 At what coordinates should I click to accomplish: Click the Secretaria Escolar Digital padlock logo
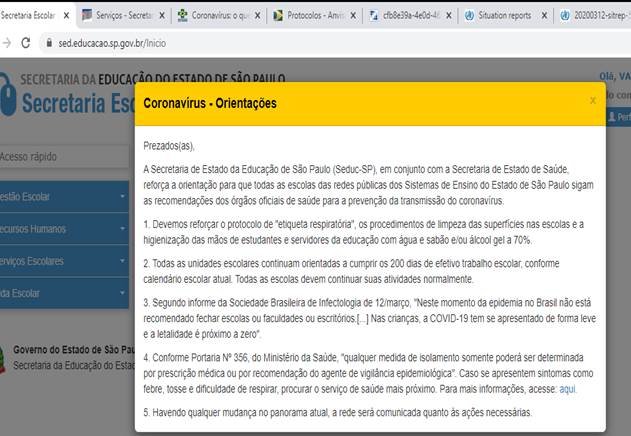point(7,94)
